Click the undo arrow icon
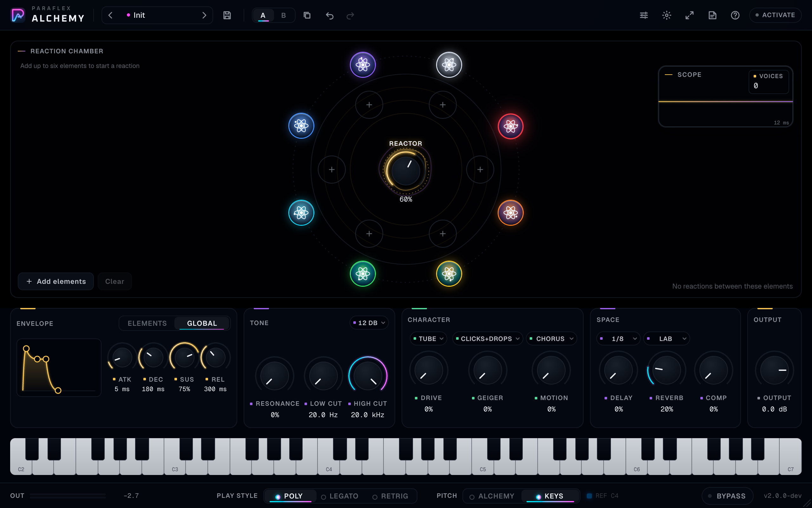 330,16
